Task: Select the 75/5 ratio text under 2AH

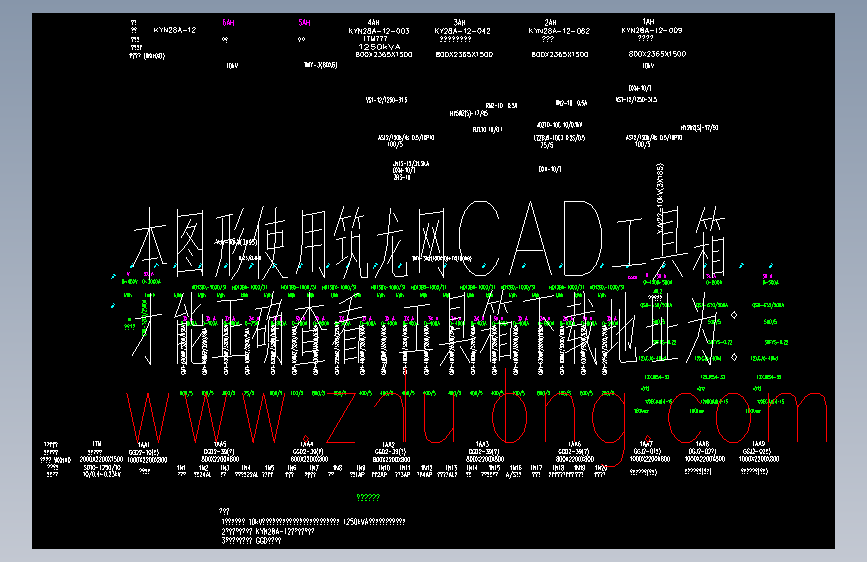Action: click(x=546, y=145)
